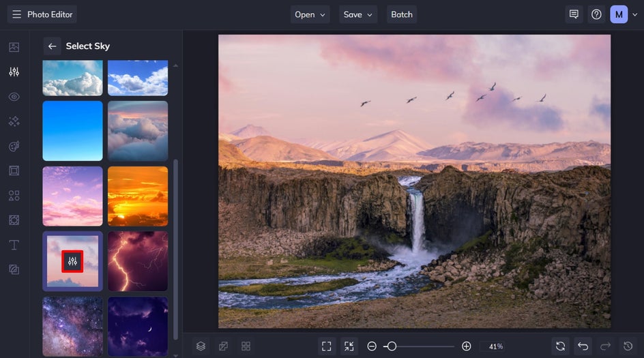Select the Edit sliders sidebar tool
Viewport: 644px width, 358px height.
[14, 72]
